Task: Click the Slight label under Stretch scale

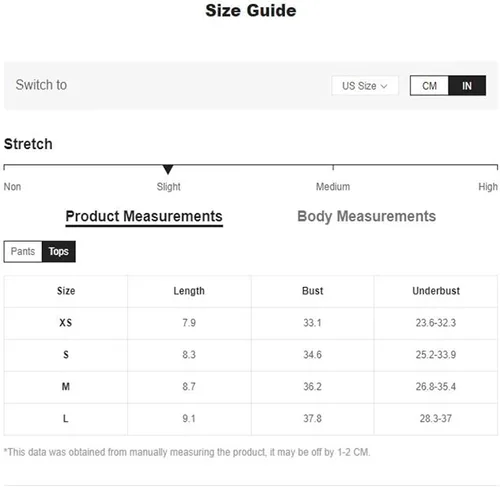Action: (169, 187)
